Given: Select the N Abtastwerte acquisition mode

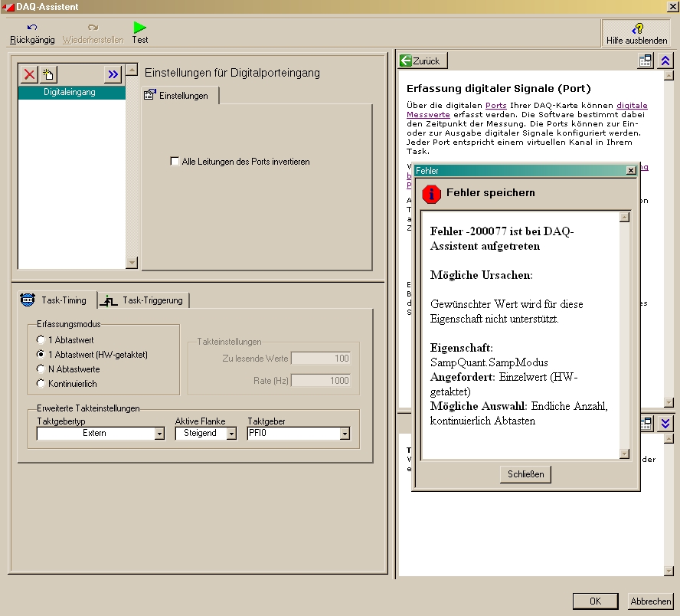Looking at the screenshot, I should click(x=41, y=369).
